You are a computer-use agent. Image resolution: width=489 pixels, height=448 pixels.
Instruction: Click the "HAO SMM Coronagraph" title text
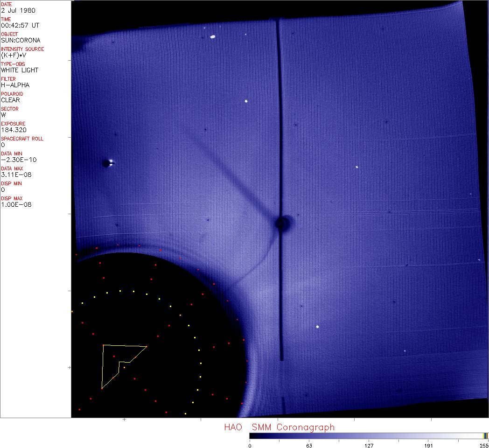(x=279, y=427)
